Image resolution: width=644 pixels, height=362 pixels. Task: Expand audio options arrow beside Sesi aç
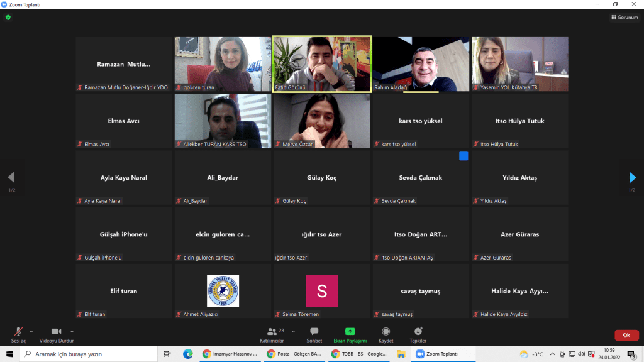pos(31,331)
